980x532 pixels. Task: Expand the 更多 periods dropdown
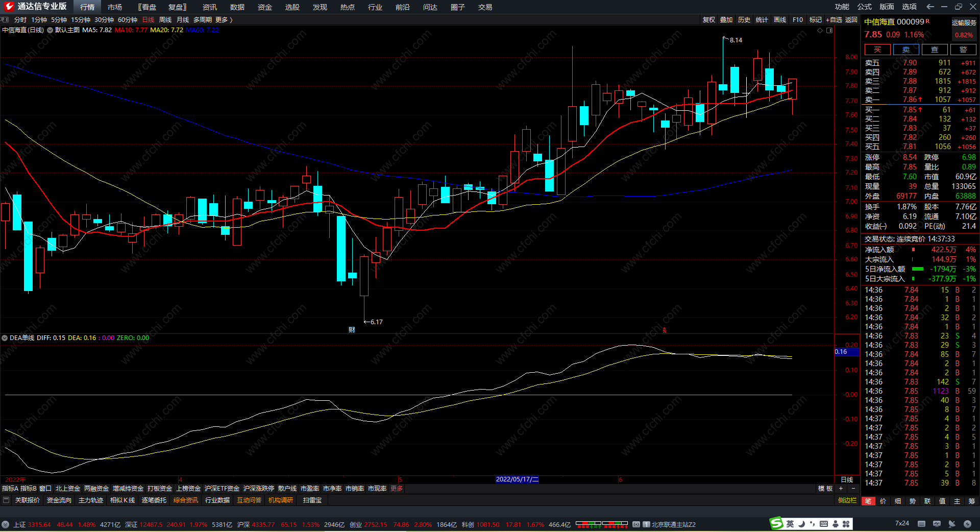224,19
